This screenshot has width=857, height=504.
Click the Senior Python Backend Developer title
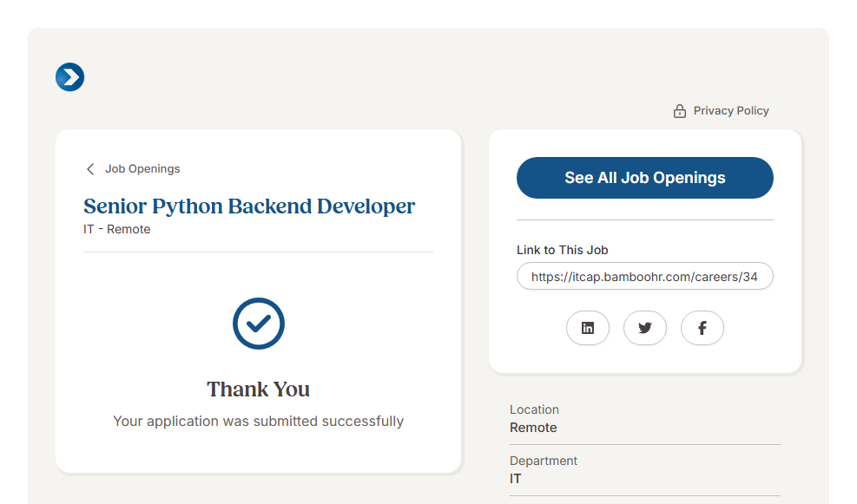coord(249,206)
